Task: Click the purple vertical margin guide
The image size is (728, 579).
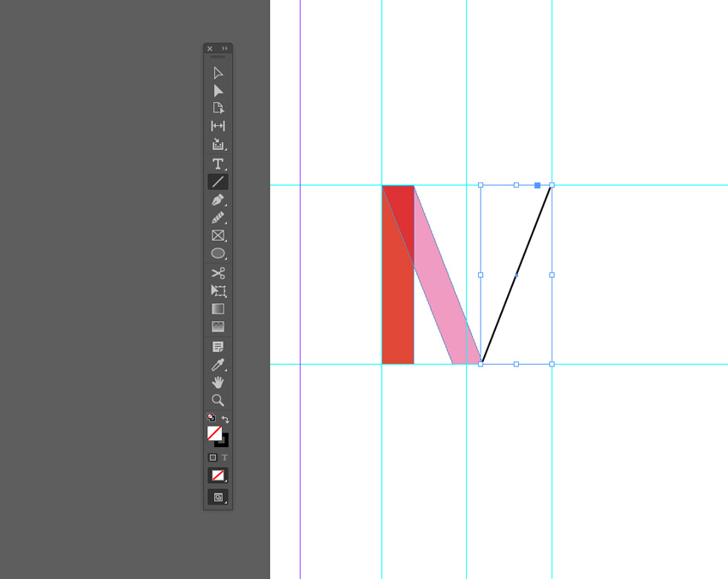Action: [x=300, y=289]
